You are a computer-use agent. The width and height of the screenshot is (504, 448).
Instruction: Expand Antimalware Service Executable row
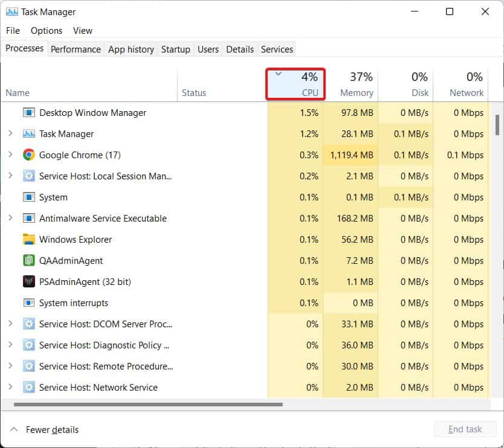(10, 218)
